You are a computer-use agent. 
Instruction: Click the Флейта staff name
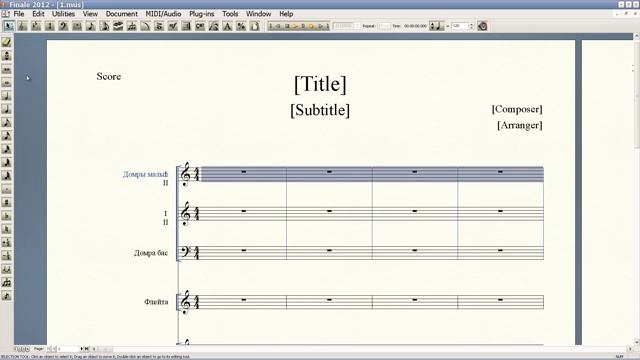pos(156,302)
